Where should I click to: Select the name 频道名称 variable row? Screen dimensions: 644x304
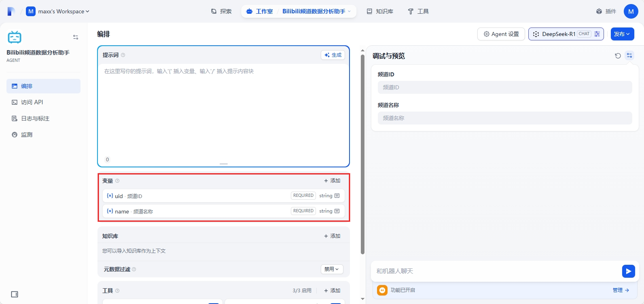[x=223, y=211]
